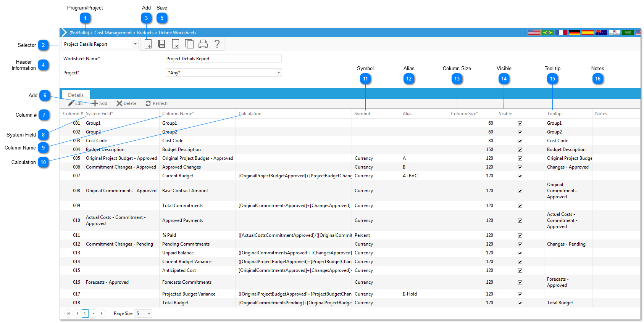Switch language with the Brazil flag
Screen dimensions: 644x323
(x=548, y=32)
